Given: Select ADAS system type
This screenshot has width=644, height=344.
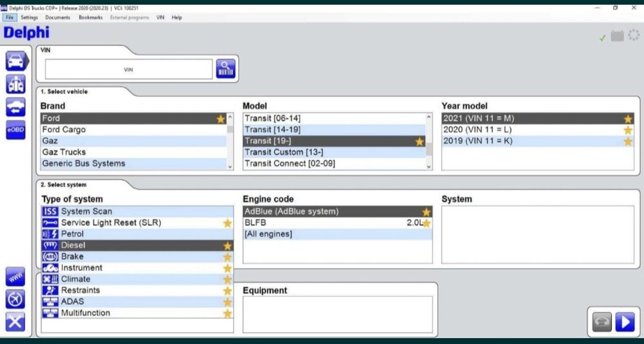Looking at the screenshot, I should point(137,301).
